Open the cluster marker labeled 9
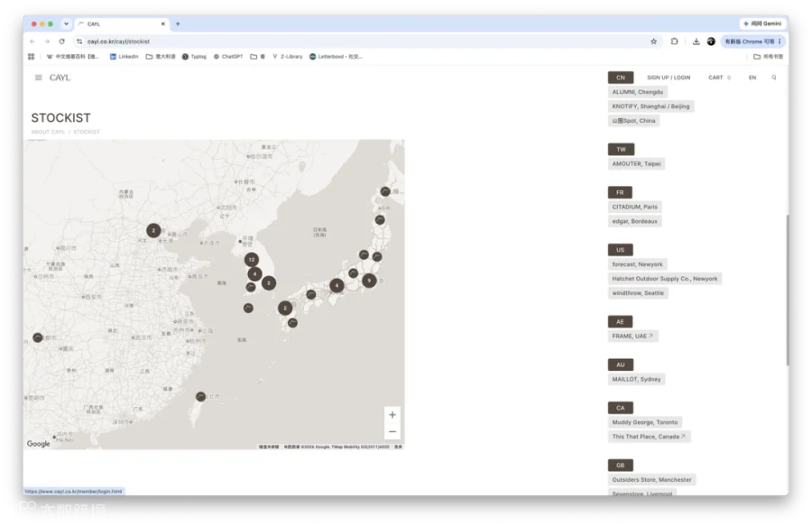 pos(369,281)
